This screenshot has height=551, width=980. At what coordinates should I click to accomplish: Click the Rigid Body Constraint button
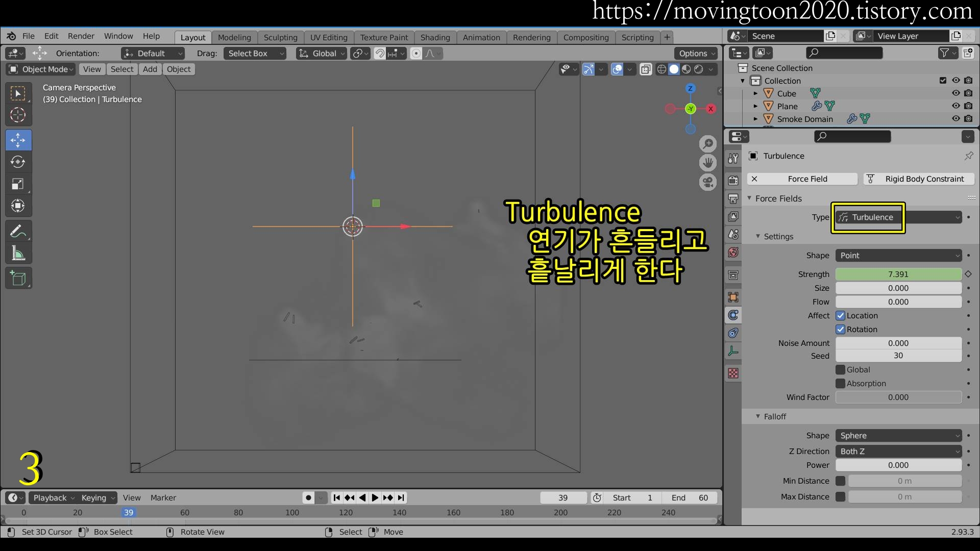[x=919, y=179]
